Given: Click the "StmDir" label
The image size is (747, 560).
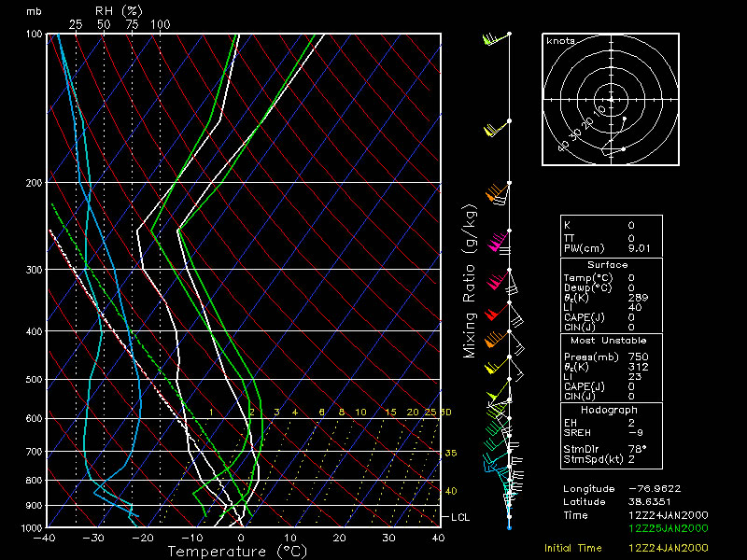Looking at the screenshot, I should (x=580, y=449).
